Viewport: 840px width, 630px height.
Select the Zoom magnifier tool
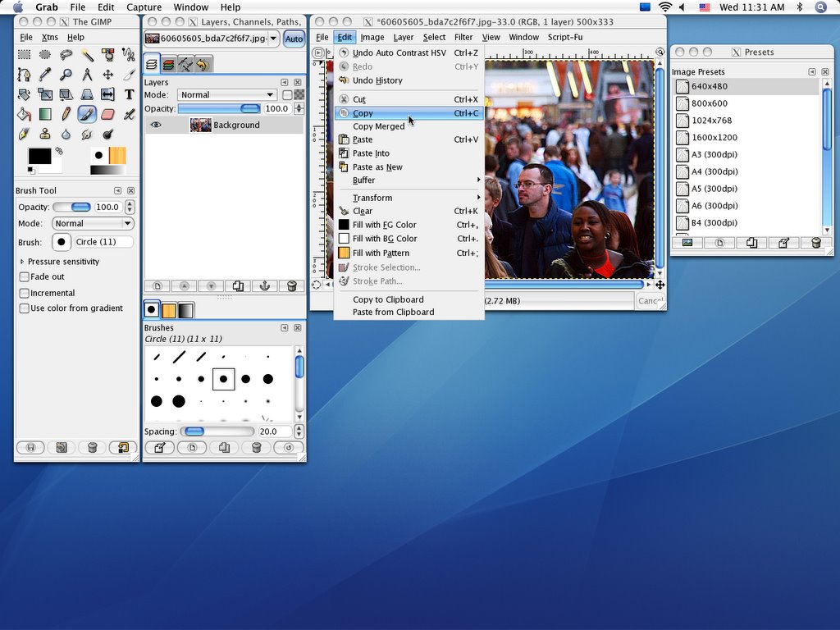(x=66, y=75)
